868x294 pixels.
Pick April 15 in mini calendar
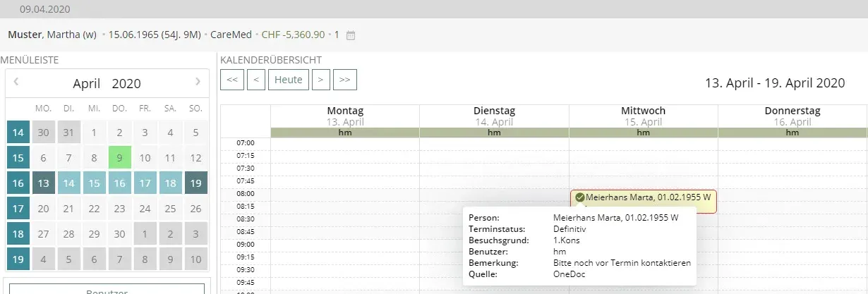coord(94,183)
